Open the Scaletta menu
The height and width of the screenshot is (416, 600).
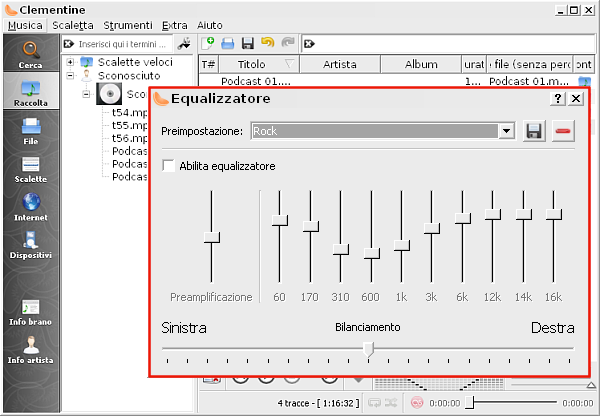pos(75,24)
